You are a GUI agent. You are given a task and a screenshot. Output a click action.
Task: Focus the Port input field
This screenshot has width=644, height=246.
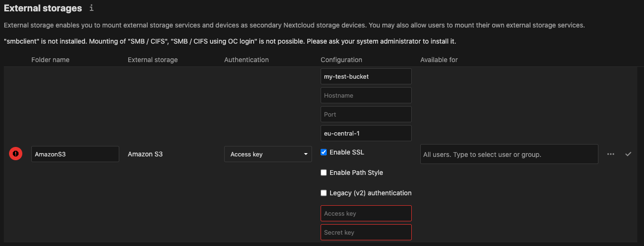[366, 114]
